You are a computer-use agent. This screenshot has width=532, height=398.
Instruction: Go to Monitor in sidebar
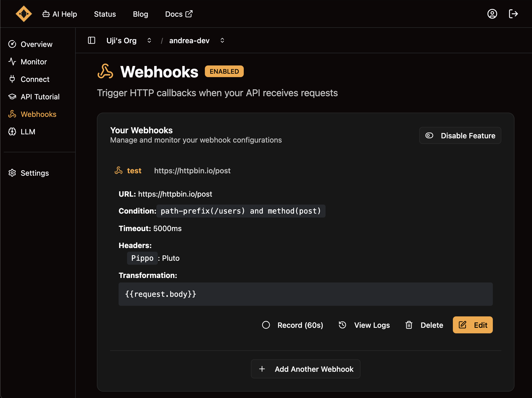pos(34,62)
